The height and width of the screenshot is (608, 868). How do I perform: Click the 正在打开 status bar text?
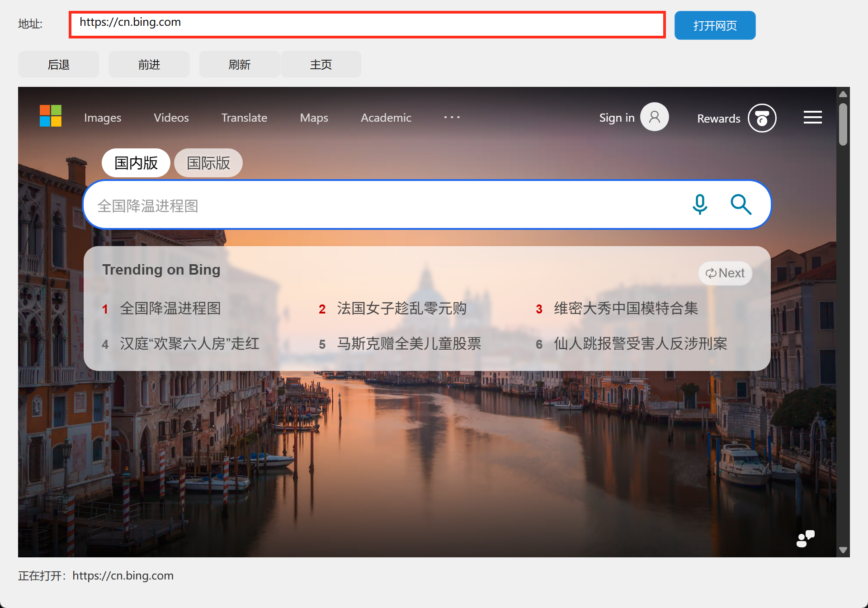(x=96, y=575)
